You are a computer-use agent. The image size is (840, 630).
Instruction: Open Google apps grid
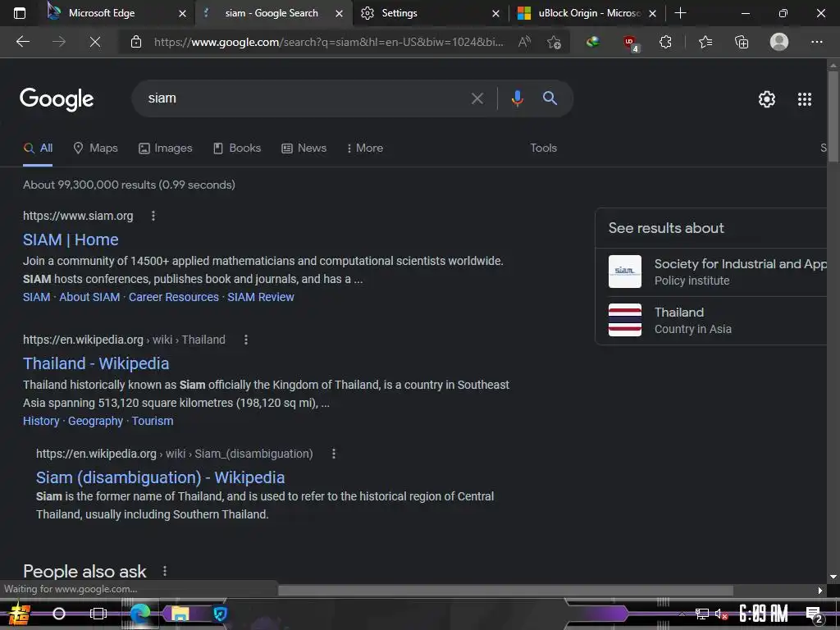[804, 99]
